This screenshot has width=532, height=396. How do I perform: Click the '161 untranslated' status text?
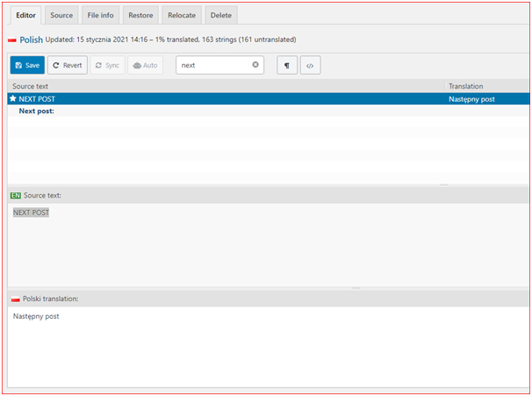[267, 40]
